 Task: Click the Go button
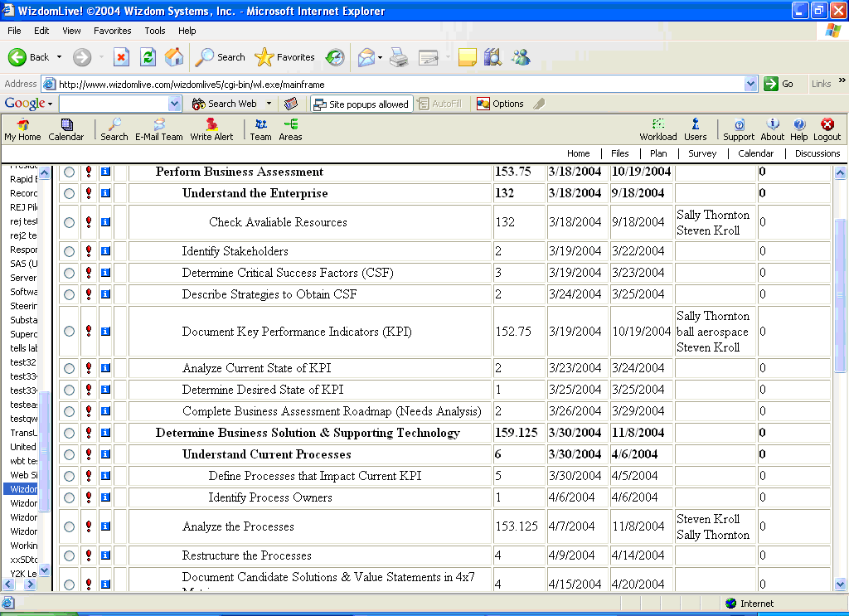pos(779,84)
